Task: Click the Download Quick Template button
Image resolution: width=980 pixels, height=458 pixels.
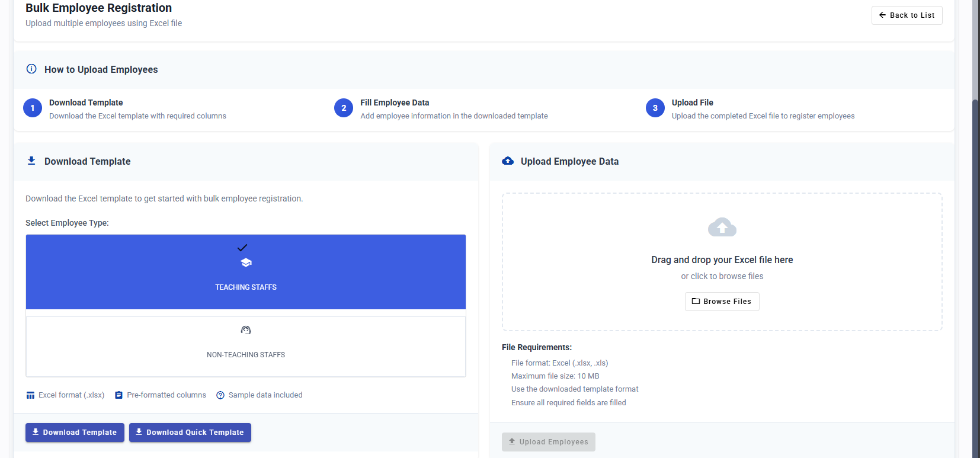Action: click(190, 433)
